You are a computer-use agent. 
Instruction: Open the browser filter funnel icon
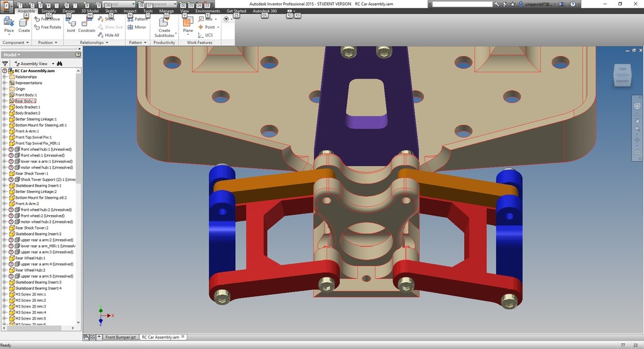pyautogui.click(x=5, y=64)
